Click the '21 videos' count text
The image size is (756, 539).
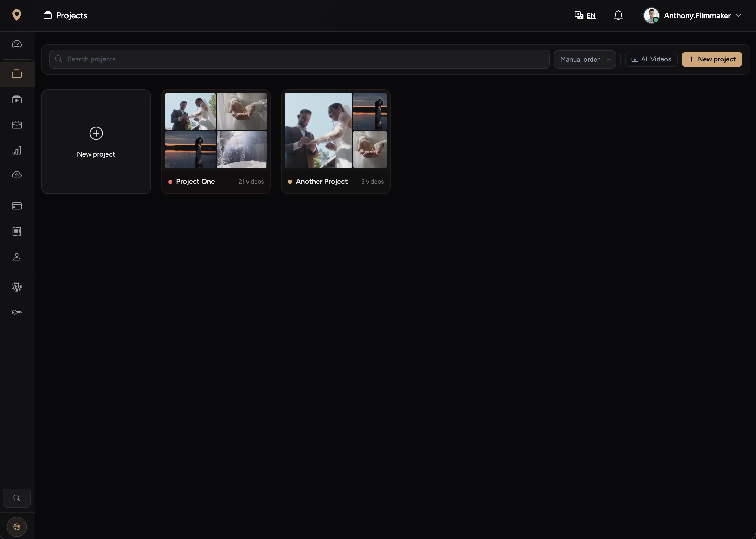[251, 182]
